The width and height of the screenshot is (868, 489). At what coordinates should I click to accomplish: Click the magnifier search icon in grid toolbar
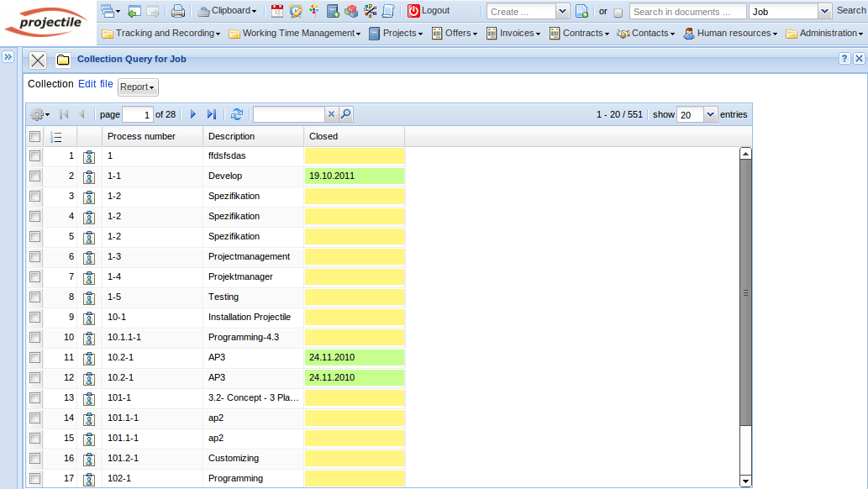345,114
